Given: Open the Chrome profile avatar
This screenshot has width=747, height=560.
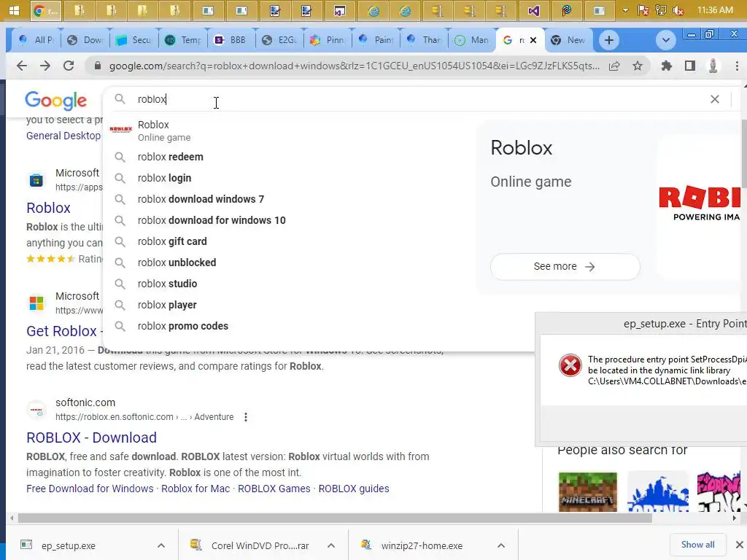Looking at the screenshot, I should (x=713, y=66).
